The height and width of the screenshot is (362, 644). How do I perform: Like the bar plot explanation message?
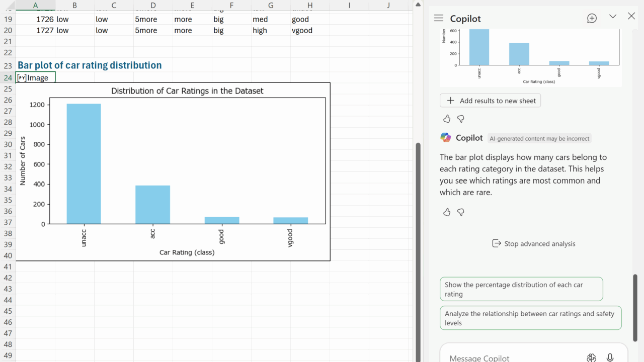click(x=447, y=212)
